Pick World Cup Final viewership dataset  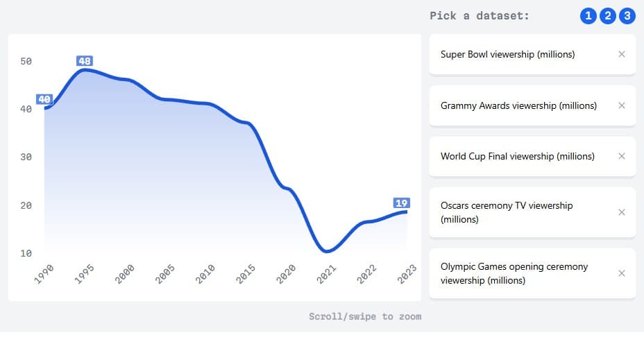517,156
